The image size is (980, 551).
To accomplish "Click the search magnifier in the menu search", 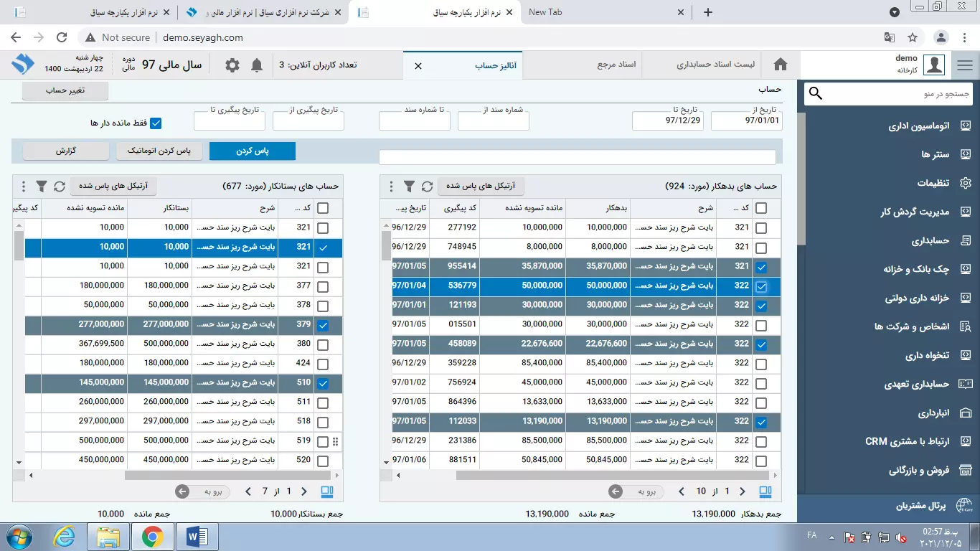I will (x=816, y=94).
